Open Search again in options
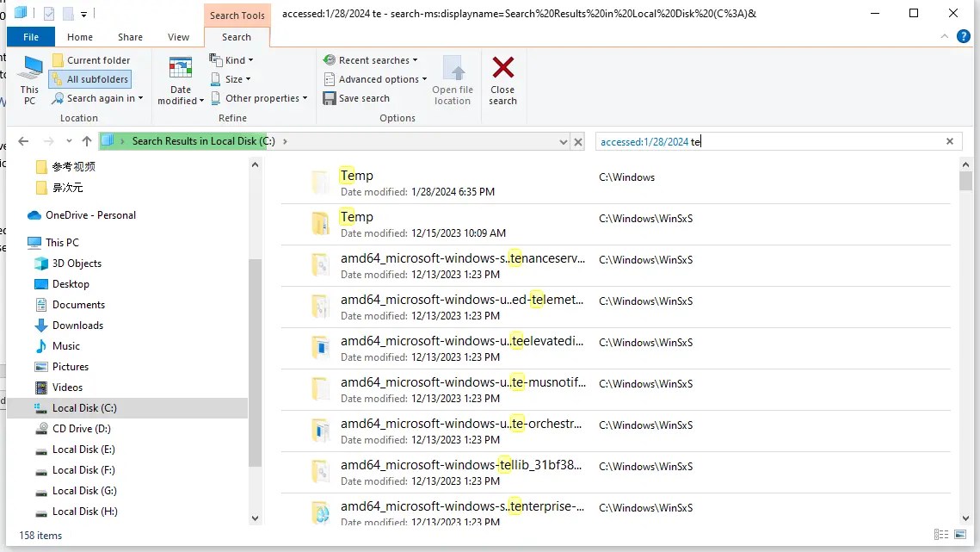This screenshot has width=980, height=552. [x=97, y=97]
